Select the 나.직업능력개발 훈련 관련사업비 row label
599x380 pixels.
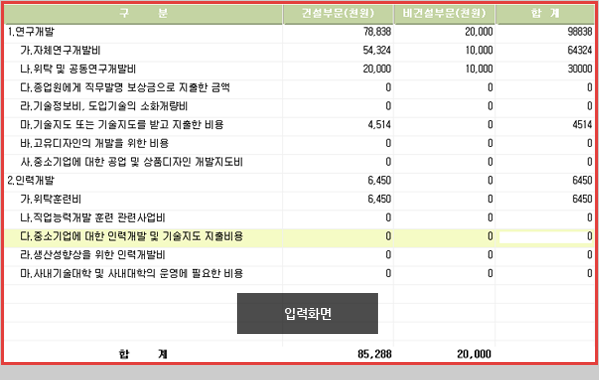click(x=92, y=218)
